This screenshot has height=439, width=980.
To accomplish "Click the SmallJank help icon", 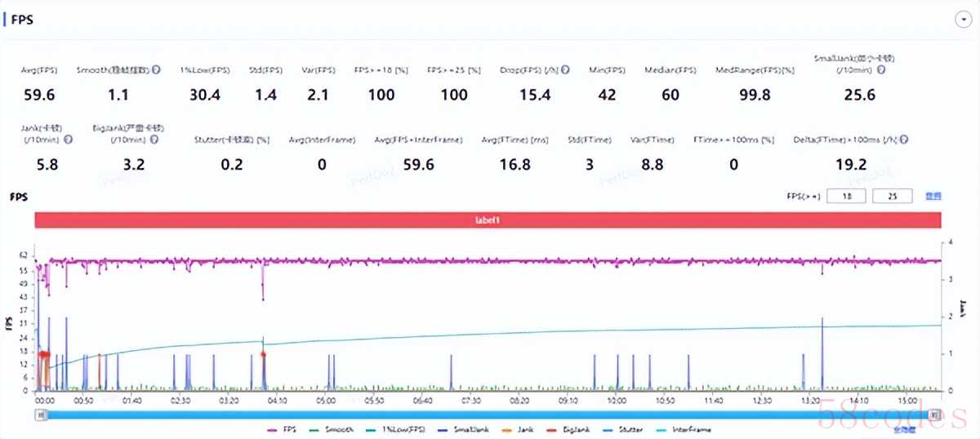I will pos(880,70).
